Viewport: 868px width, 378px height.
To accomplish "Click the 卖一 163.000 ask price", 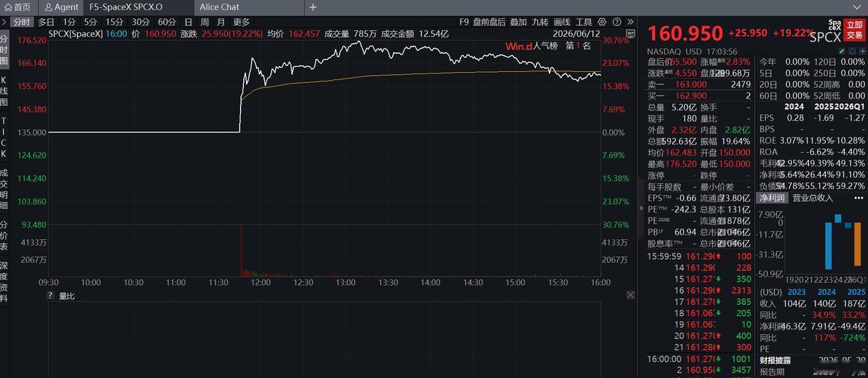I will [x=691, y=84].
